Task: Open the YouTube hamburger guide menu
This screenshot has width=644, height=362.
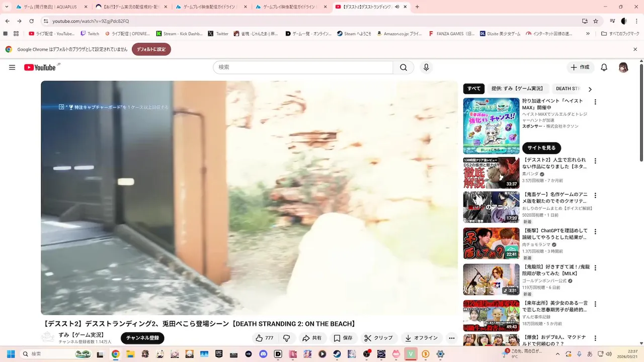Action: coord(12,67)
